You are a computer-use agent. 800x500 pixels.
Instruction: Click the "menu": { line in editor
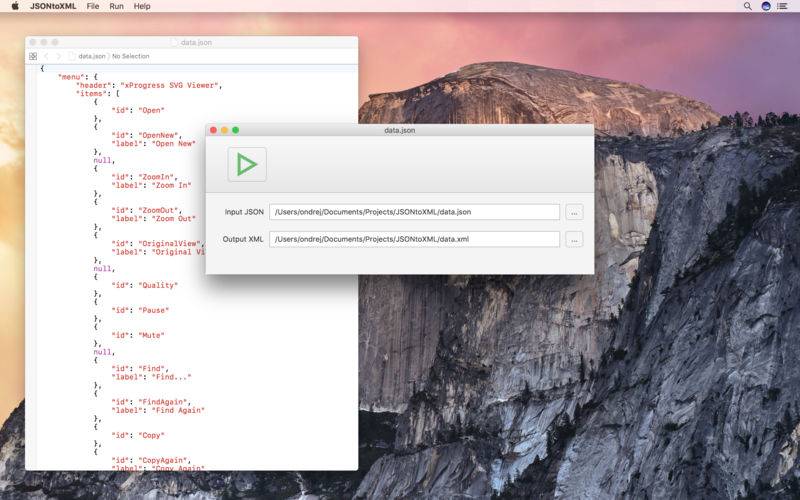pyautogui.click(x=78, y=77)
